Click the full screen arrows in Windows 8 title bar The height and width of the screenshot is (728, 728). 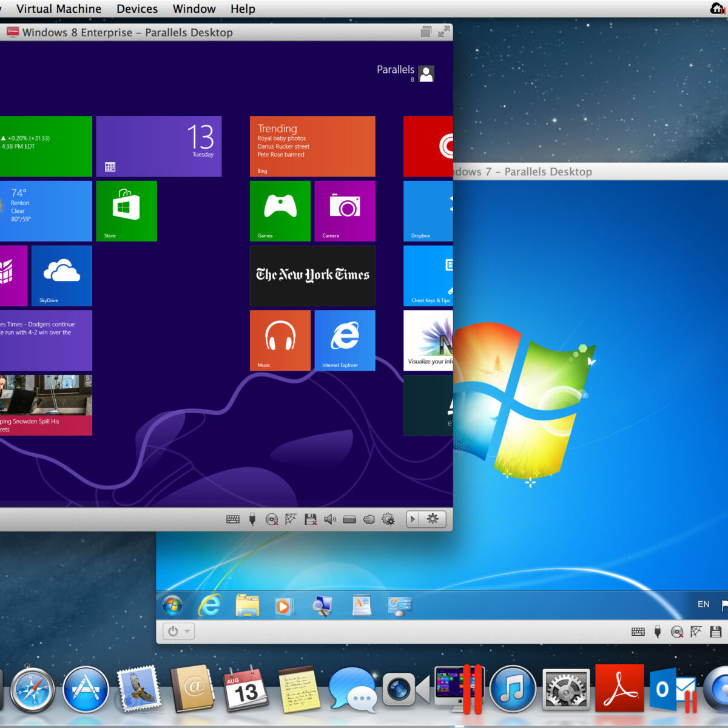[x=444, y=32]
